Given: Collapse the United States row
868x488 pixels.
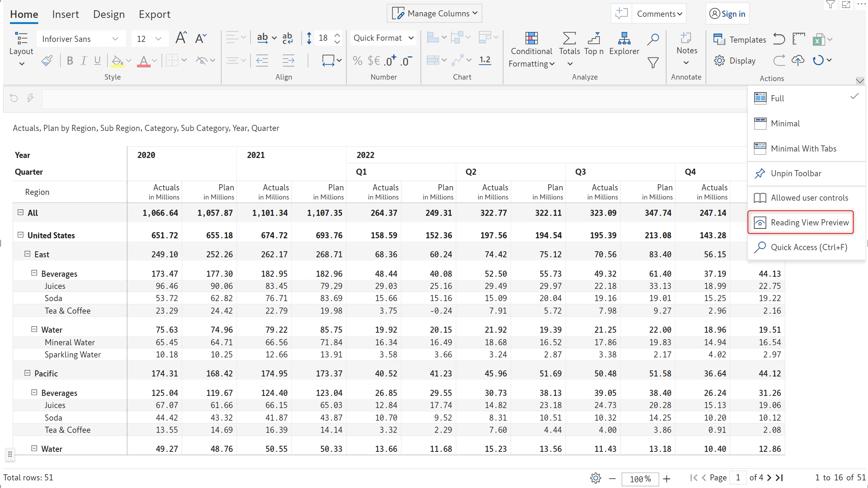Looking at the screenshot, I should (21, 235).
